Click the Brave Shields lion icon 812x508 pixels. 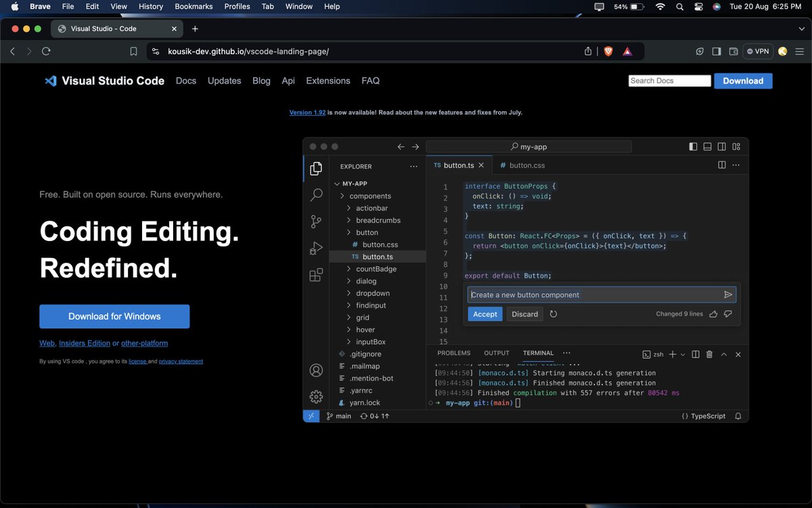(x=608, y=51)
